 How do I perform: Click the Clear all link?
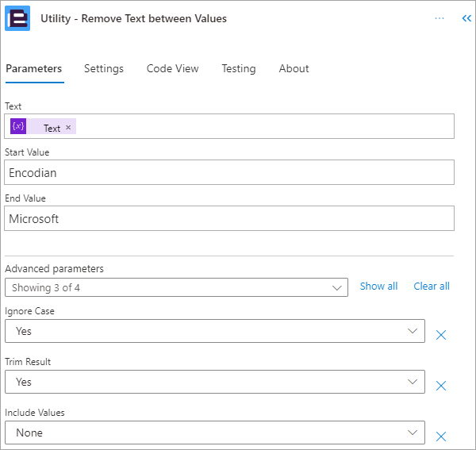(x=432, y=286)
